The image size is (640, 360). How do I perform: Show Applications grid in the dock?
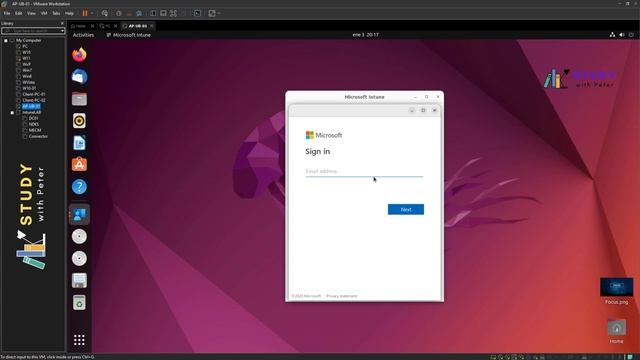click(79, 340)
